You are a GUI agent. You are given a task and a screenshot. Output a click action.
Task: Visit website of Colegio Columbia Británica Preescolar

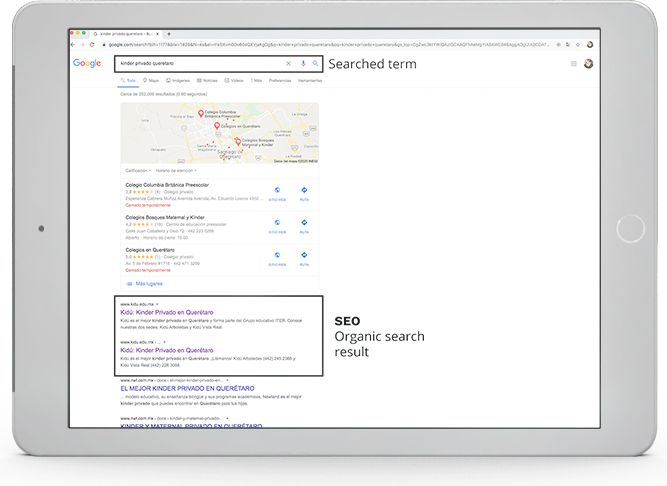277,193
